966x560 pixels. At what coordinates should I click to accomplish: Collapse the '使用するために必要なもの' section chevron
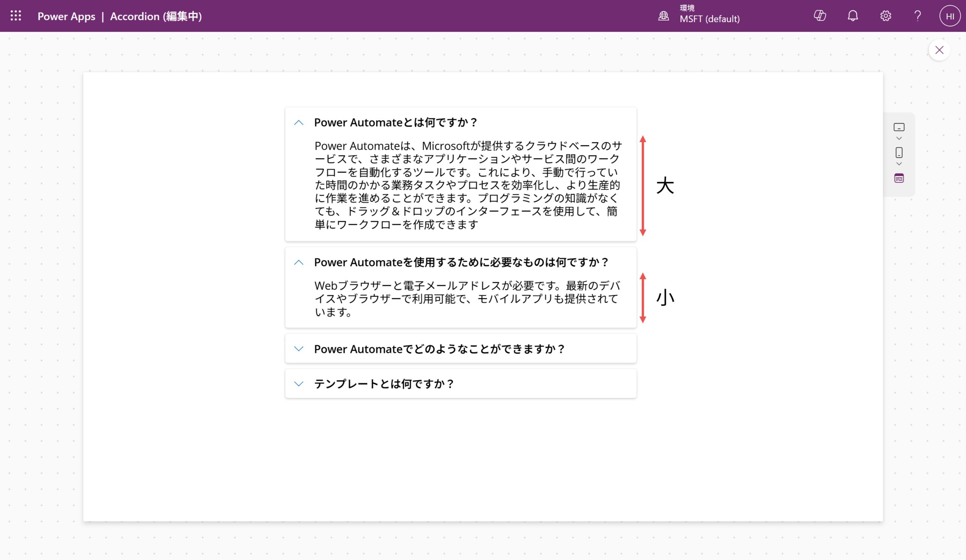tap(298, 262)
